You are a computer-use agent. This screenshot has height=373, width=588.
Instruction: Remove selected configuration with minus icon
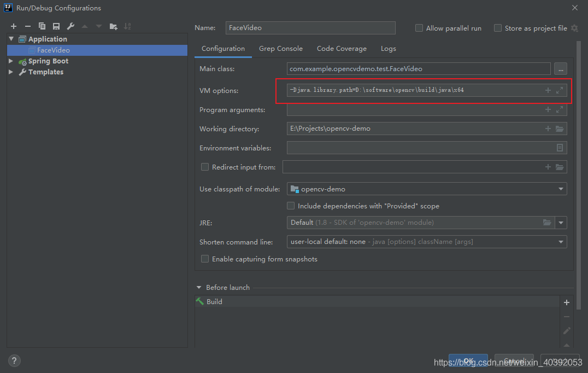click(28, 26)
